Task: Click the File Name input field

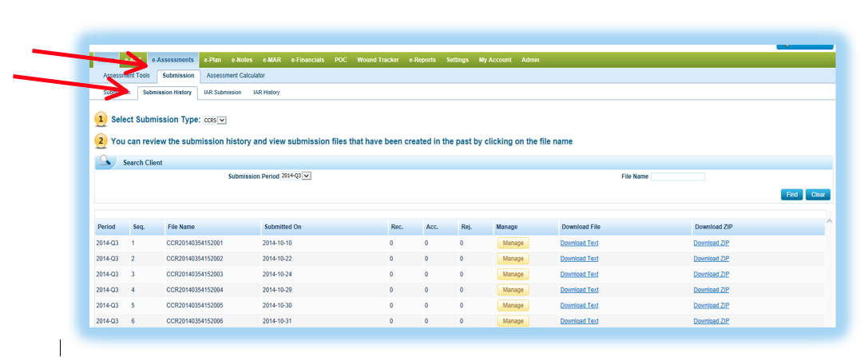Action: tap(677, 177)
